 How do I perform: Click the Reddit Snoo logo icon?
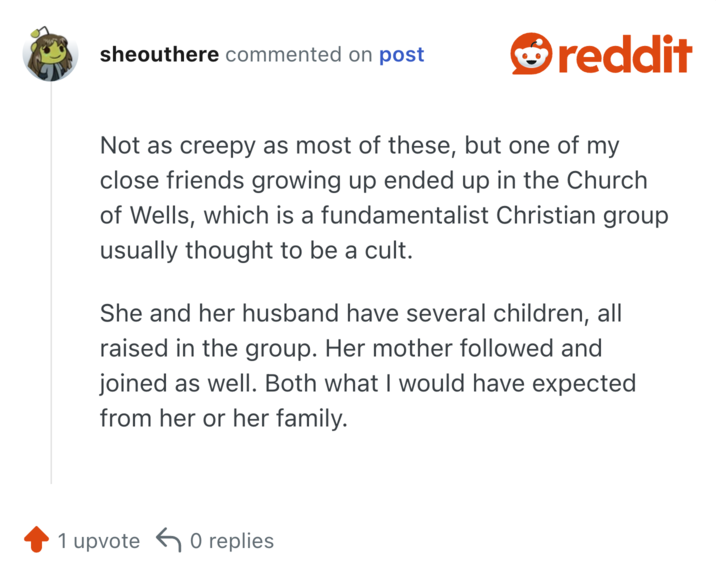532,54
